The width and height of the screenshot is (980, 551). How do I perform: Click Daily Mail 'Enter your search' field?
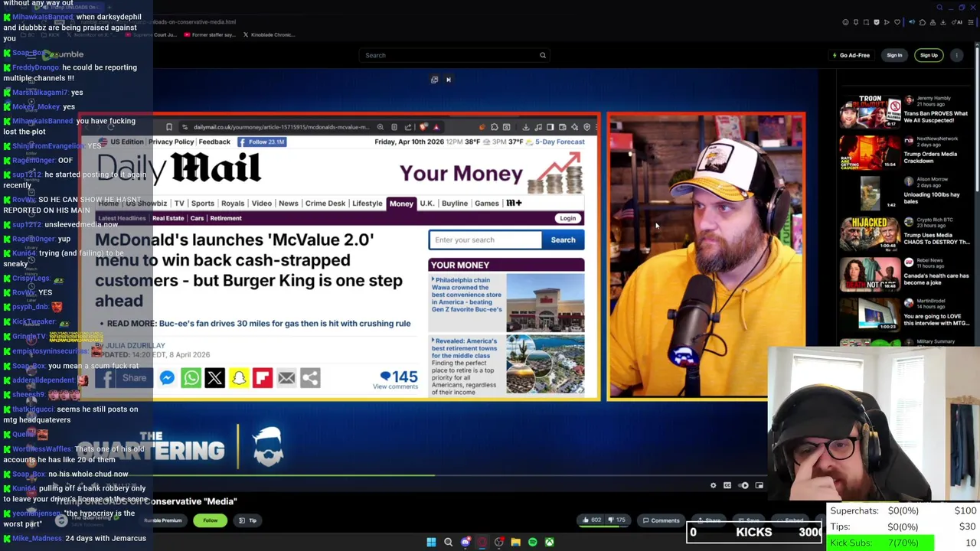[485, 240]
